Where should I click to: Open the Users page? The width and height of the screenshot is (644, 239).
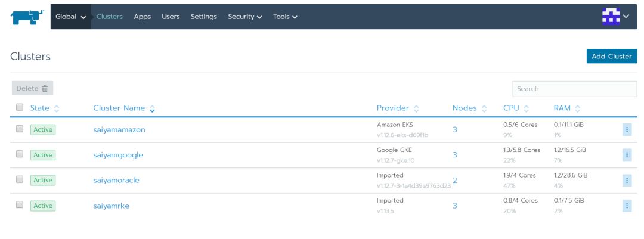pyautogui.click(x=171, y=17)
